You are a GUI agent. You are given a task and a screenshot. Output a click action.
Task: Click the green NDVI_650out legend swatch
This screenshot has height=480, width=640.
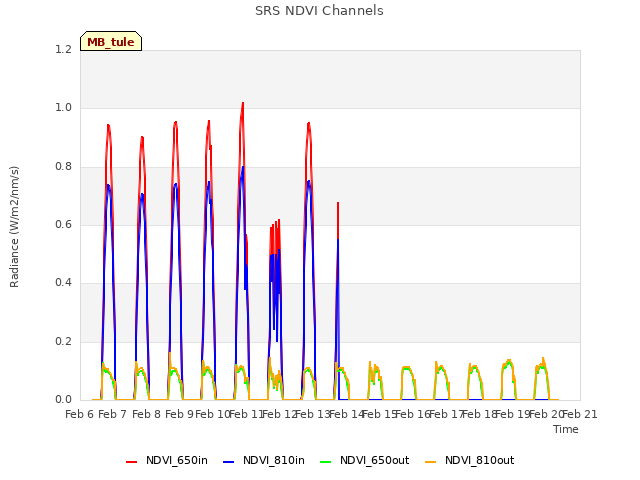click(326, 462)
